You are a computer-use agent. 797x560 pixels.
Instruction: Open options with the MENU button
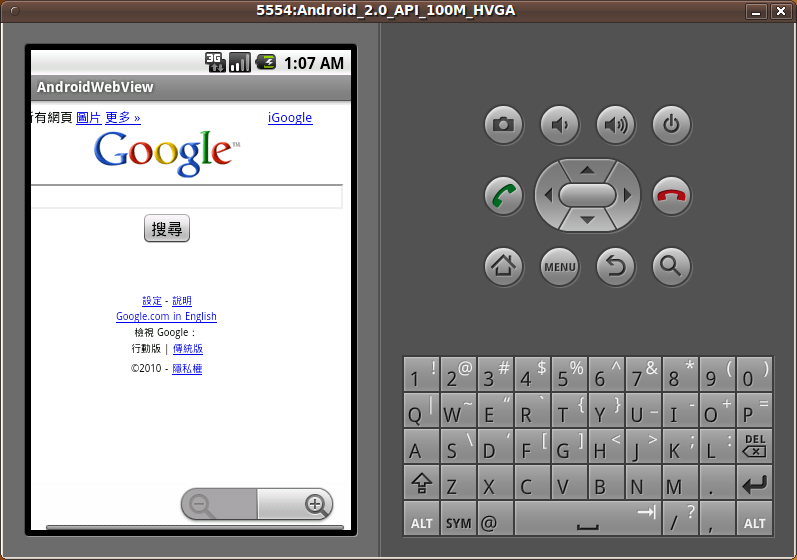pyautogui.click(x=559, y=266)
